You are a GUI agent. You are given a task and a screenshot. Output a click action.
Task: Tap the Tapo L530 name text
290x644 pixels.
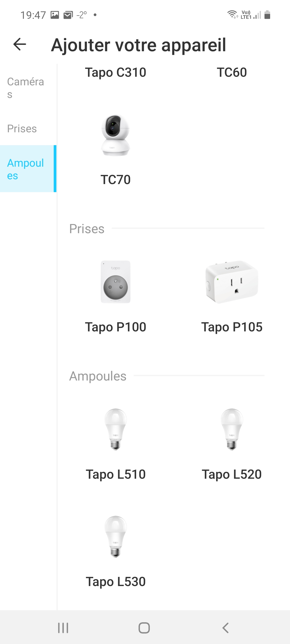115,582
